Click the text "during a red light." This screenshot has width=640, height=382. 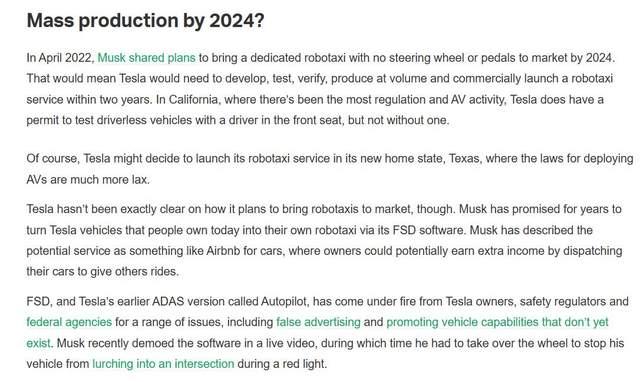[x=282, y=364]
